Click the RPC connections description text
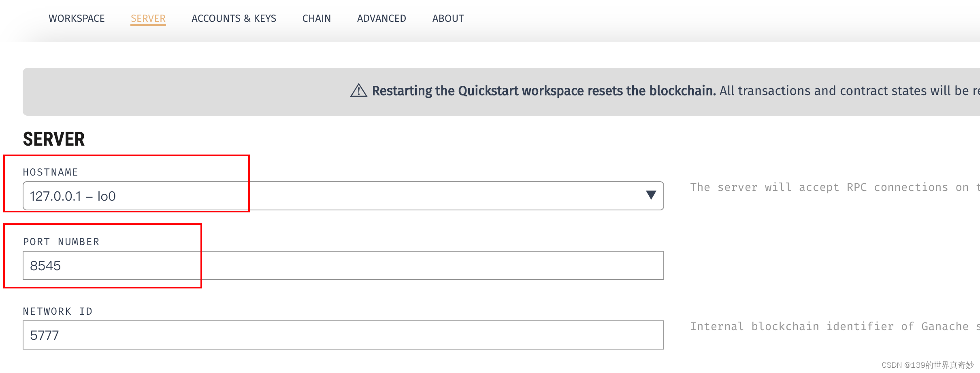This screenshot has width=980, height=373. [x=835, y=187]
